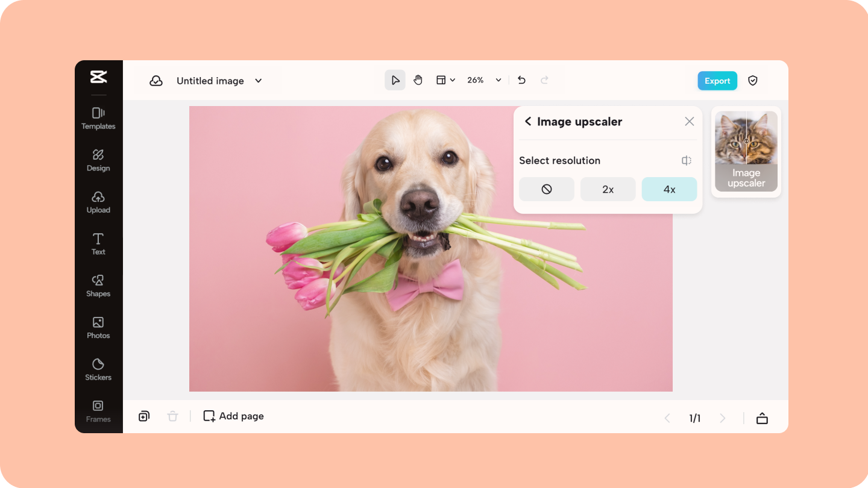
Task: Activate the Hand pan tool
Action: 418,80
